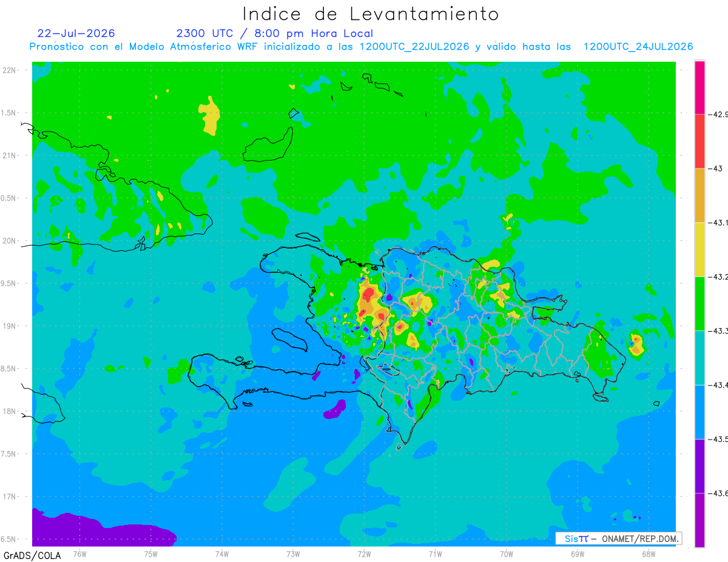Click the "20N" latitude label
The height and width of the screenshot is (562, 728).
coord(10,241)
